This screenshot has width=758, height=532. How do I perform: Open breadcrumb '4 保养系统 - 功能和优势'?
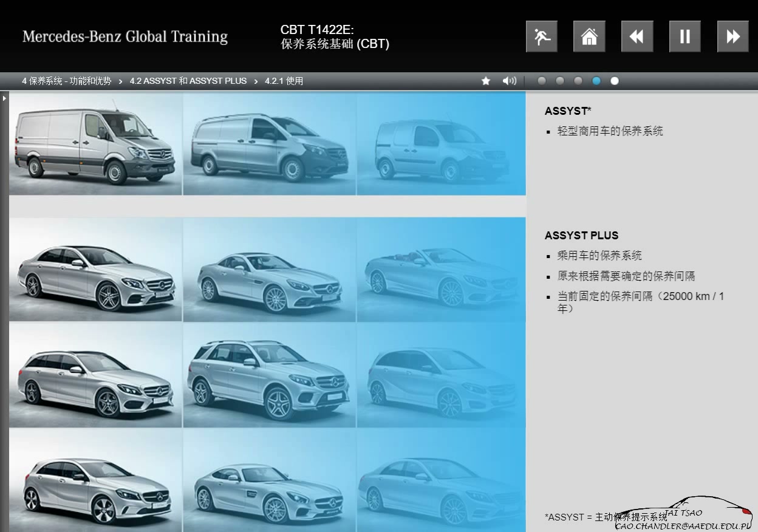coord(67,81)
